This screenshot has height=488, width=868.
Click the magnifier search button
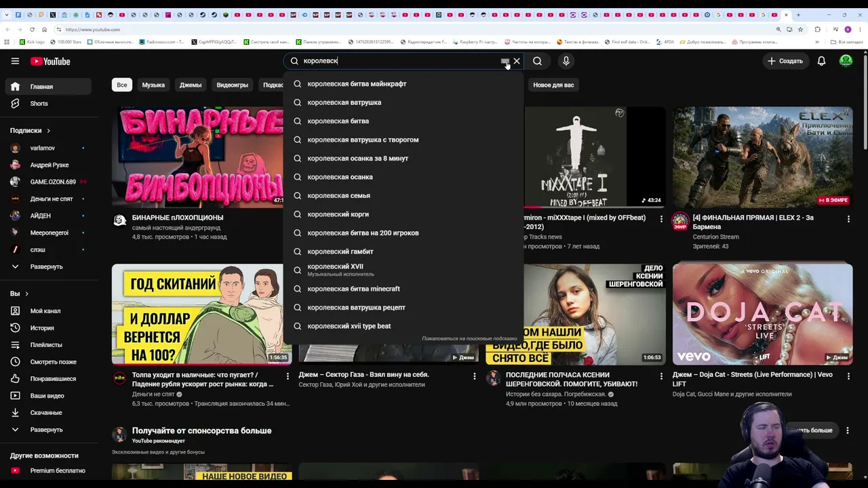(x=537, y=61)
